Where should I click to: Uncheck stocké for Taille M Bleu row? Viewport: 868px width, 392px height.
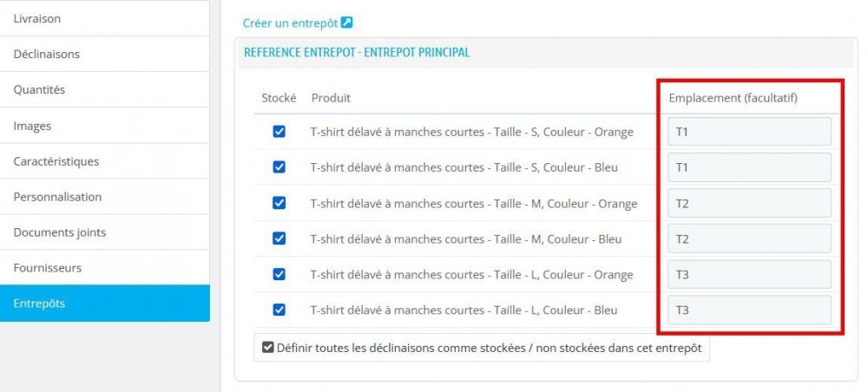click(279, 238)
